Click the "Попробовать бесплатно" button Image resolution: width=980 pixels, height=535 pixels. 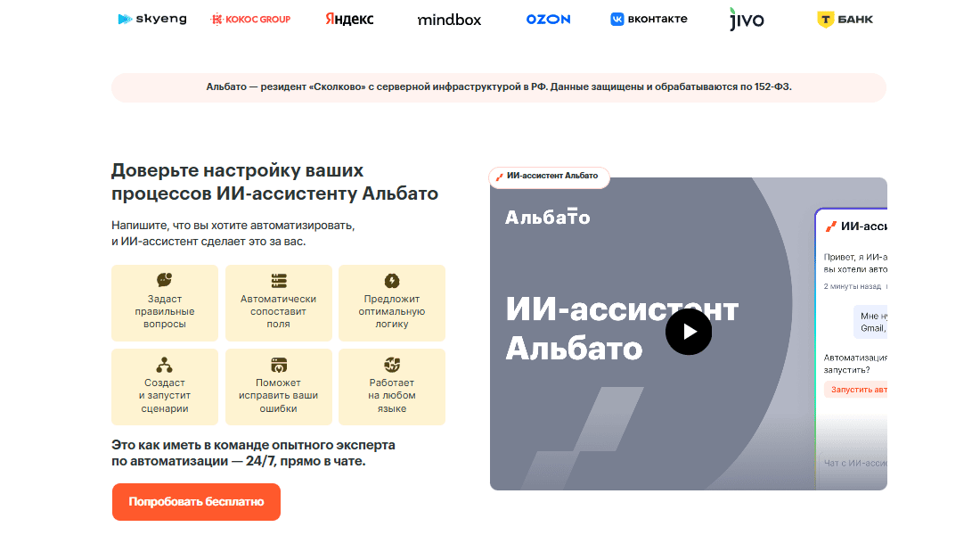[196, 502]
